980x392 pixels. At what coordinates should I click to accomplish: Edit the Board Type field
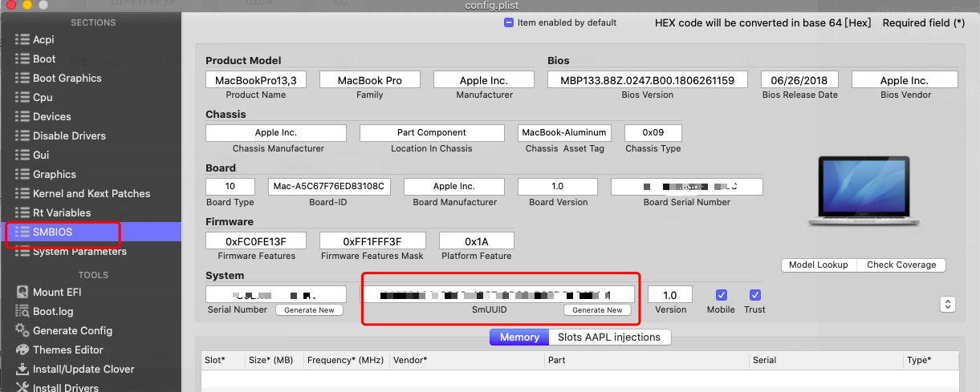[230, 187]
